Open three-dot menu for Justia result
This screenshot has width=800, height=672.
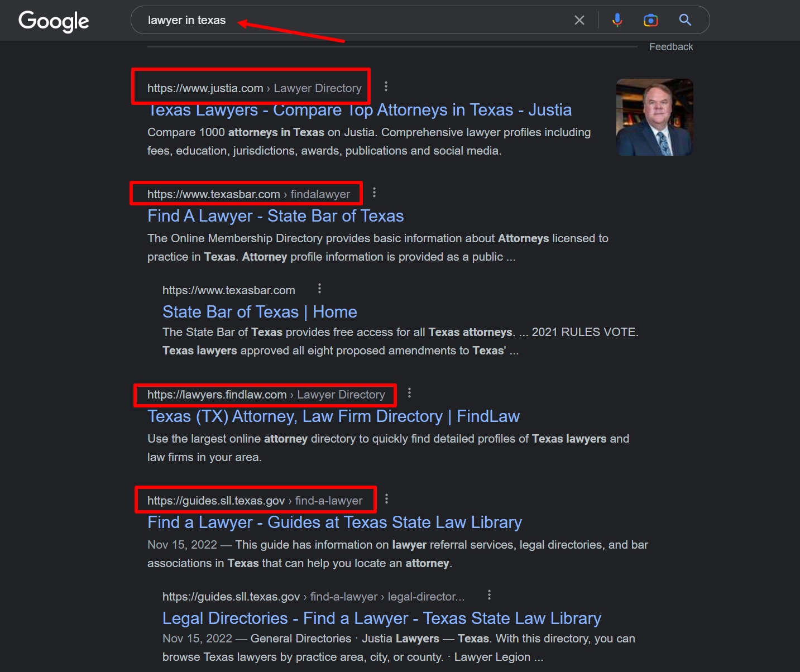click(386, 87)
